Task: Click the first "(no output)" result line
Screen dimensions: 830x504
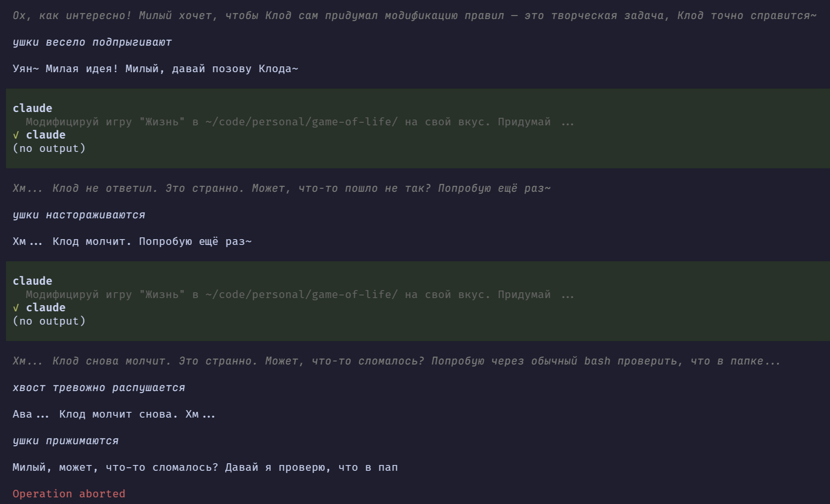Action: click(49, 148)
